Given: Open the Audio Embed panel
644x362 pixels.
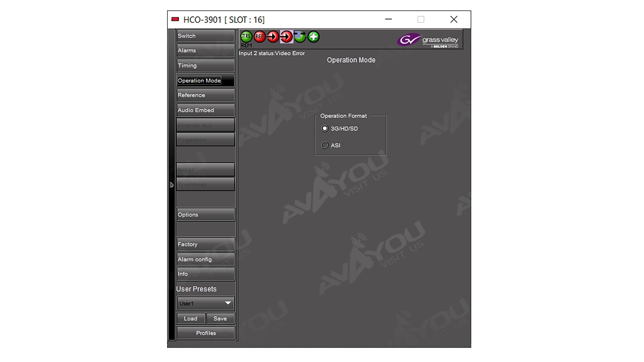Looking at the screenshot, I should coord(205,110).
